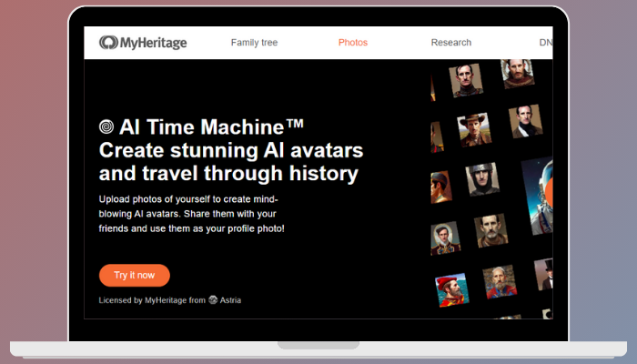Click the Try it now button

coord(135,276)
